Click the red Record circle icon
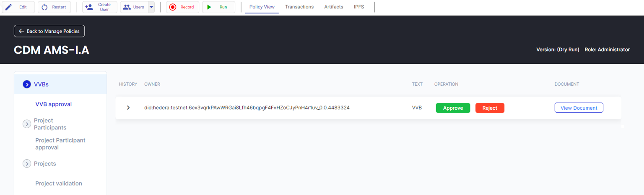 point(172,7)
